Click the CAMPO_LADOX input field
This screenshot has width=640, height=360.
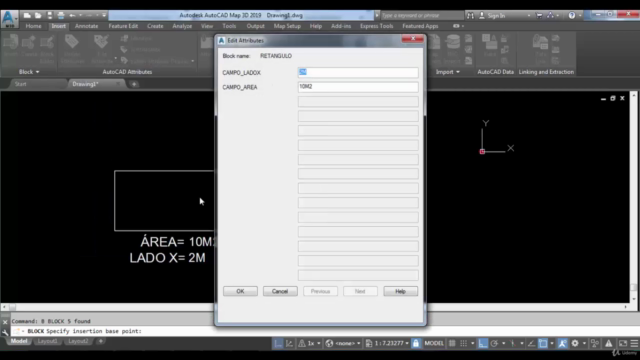coord(358,72)
